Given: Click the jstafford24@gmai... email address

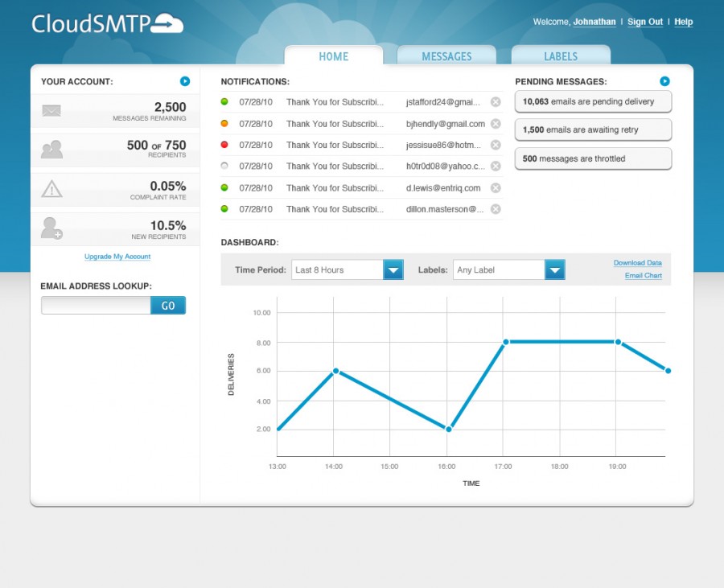Looking at the screenshot, I should (x=442, y=102).
